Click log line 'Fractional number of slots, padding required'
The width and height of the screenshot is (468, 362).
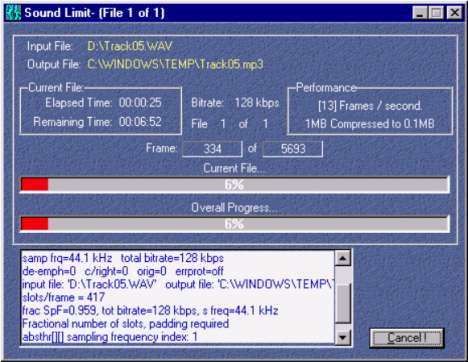pyautogui.click(x=125, y=324)
